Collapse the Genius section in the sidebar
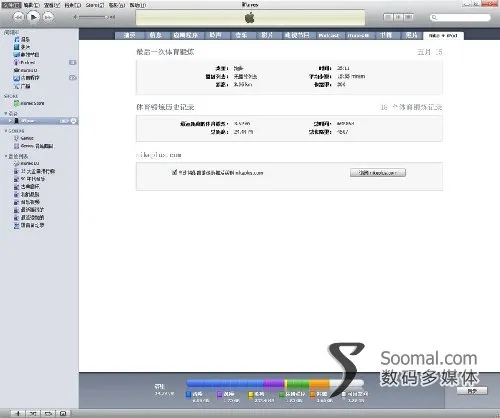Viewport: 500px width, 418px height. click(6, 131)
